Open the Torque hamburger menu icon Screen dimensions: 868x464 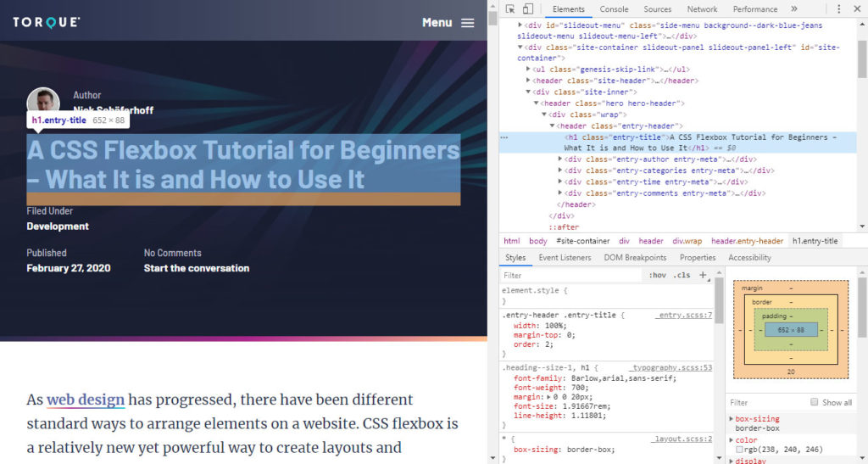pos(468,23)
